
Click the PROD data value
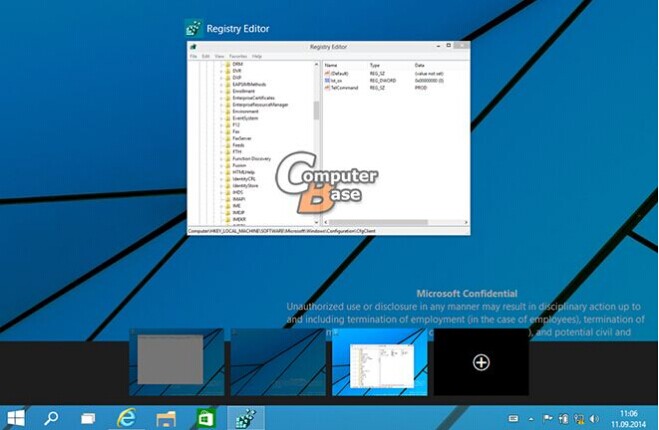click(x=421, y=87)
